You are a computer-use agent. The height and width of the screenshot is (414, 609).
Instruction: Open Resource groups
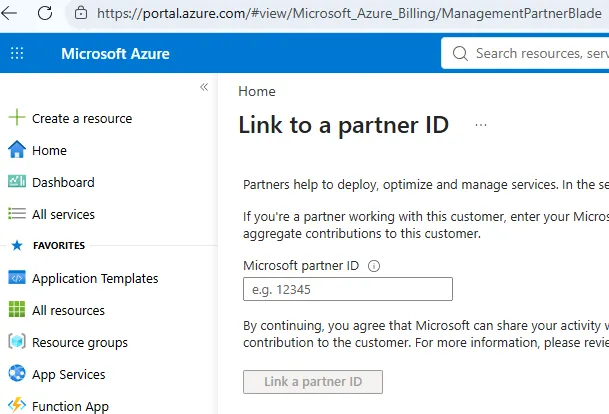coord(80,343)
